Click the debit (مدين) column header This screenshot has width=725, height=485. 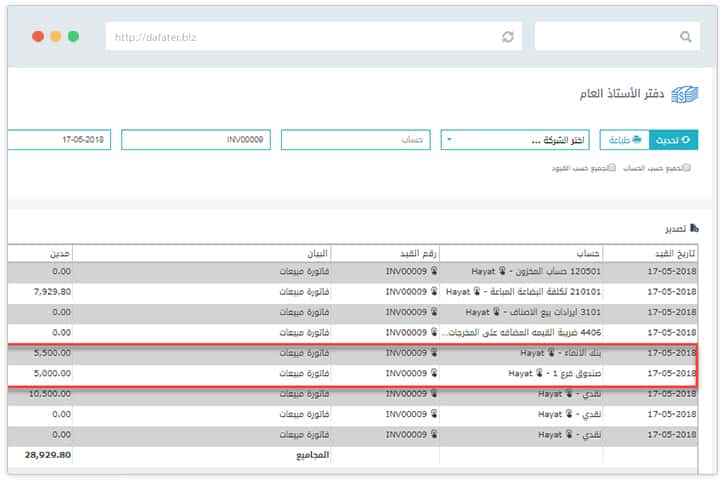pyautogui.click(x=60, y=252)
